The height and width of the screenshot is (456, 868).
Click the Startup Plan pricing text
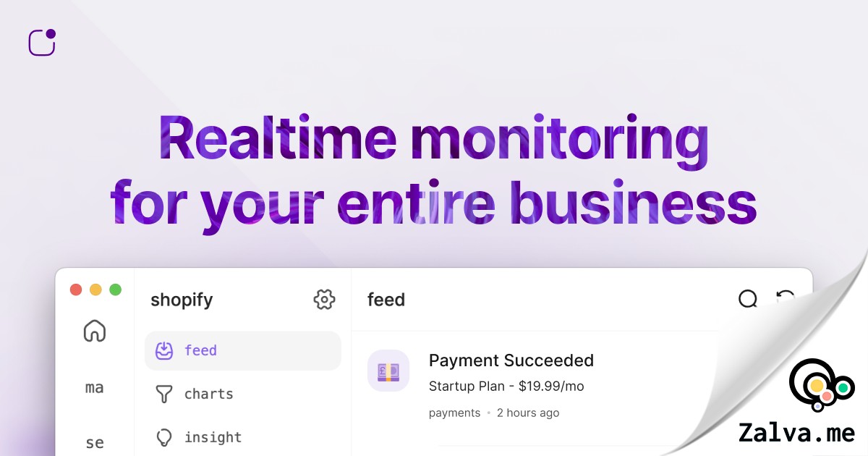(506, 386)
